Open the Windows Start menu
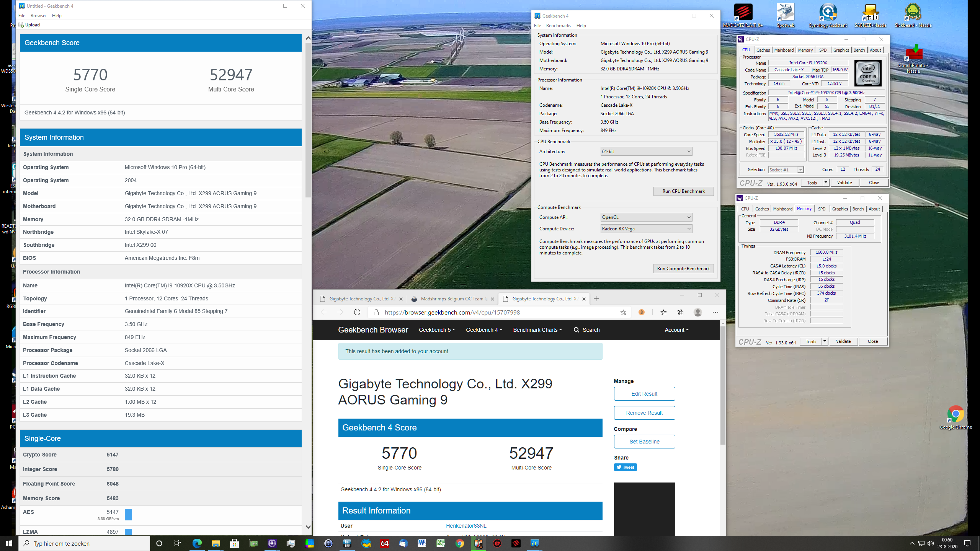 pyautogui.click(x=9, y=543)
